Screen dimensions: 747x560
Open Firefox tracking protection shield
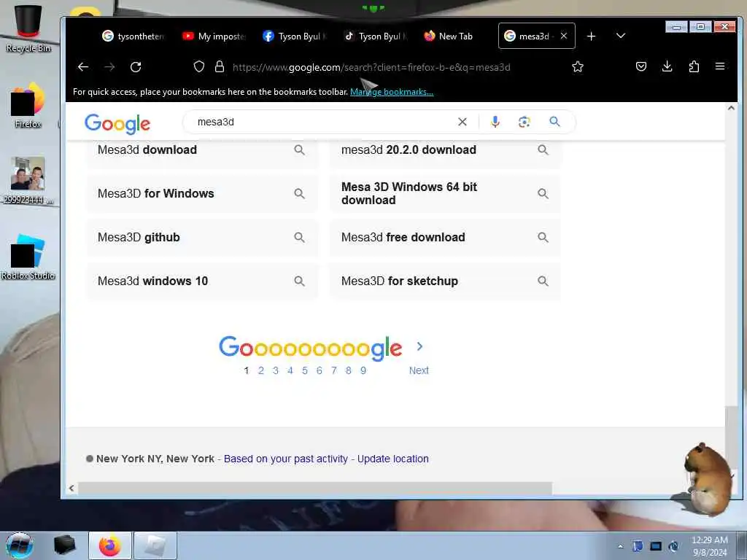click(x=199, y=66)
